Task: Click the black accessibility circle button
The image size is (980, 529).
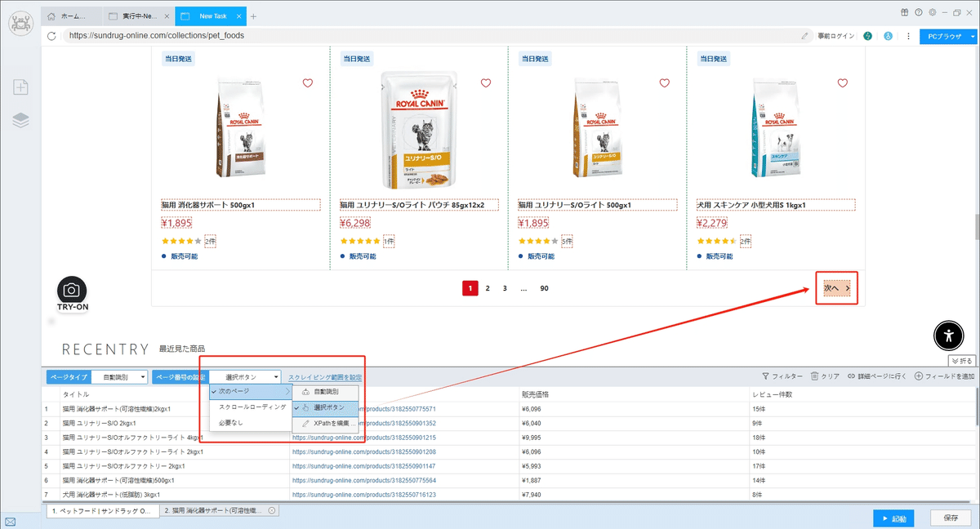Action: coord(947,335)
